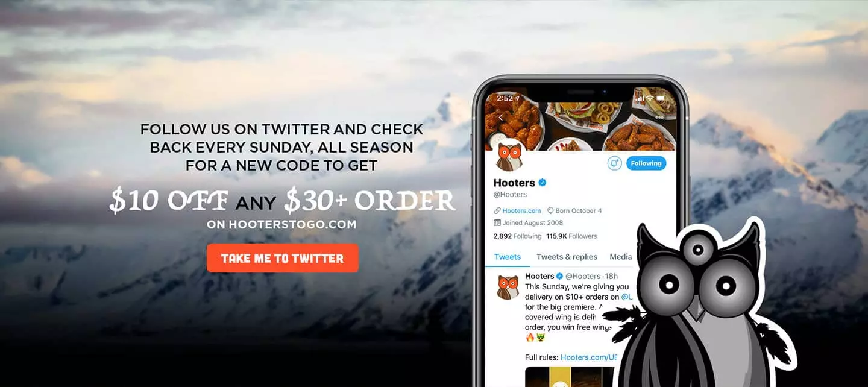Click the owl avatar in the tweet
868x387 pixels.
coord(508,286)
